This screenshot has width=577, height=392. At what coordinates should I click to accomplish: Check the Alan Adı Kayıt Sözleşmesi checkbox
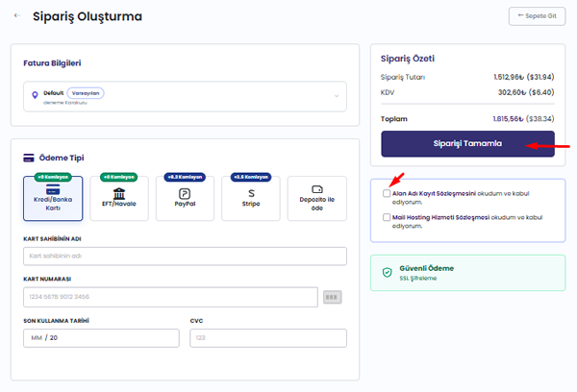(x=386, y=193)
